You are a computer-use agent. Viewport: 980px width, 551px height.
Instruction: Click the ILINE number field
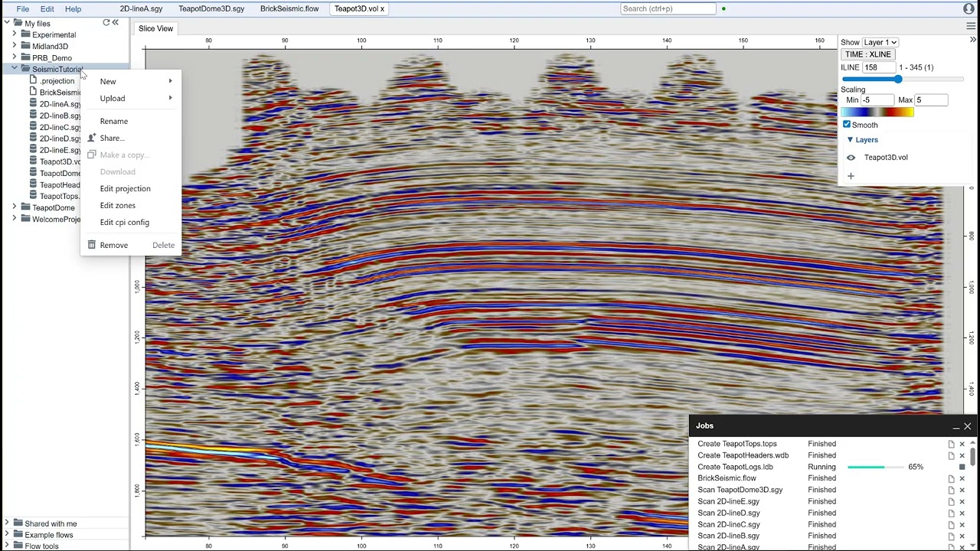tap(879, 67)
